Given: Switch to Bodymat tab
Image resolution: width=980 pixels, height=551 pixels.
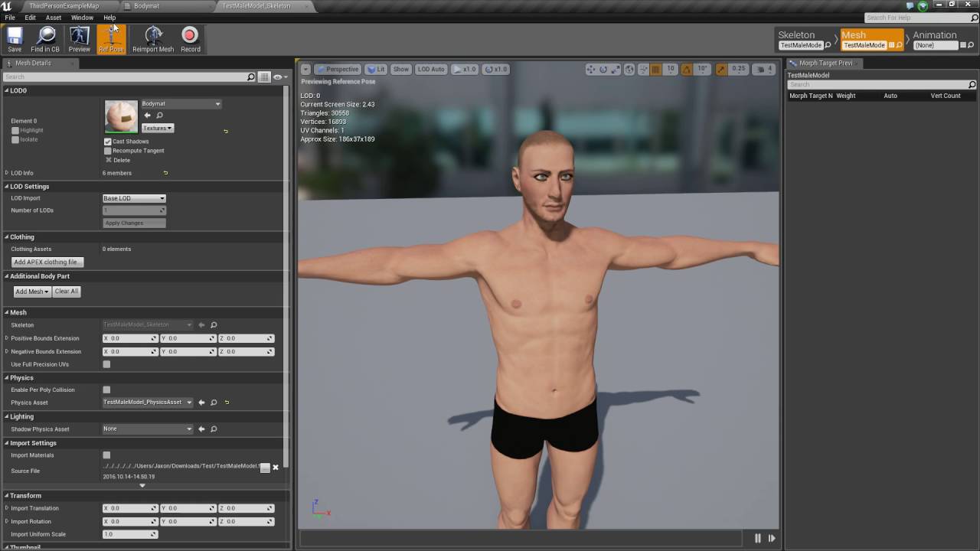Looking at the screenshot, I should [x=146, y=6].
